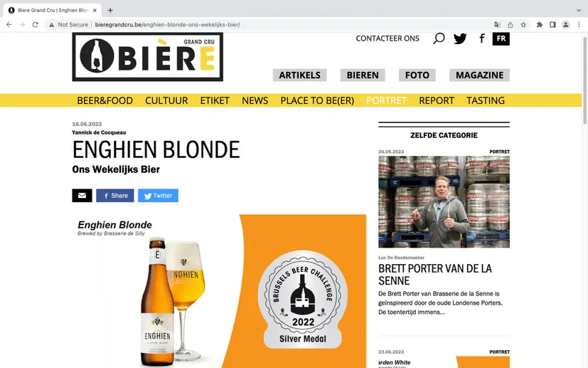Switch site language with FR button
Image resolution: width=588 pixels, height=368 pixels.
[501, 38]
